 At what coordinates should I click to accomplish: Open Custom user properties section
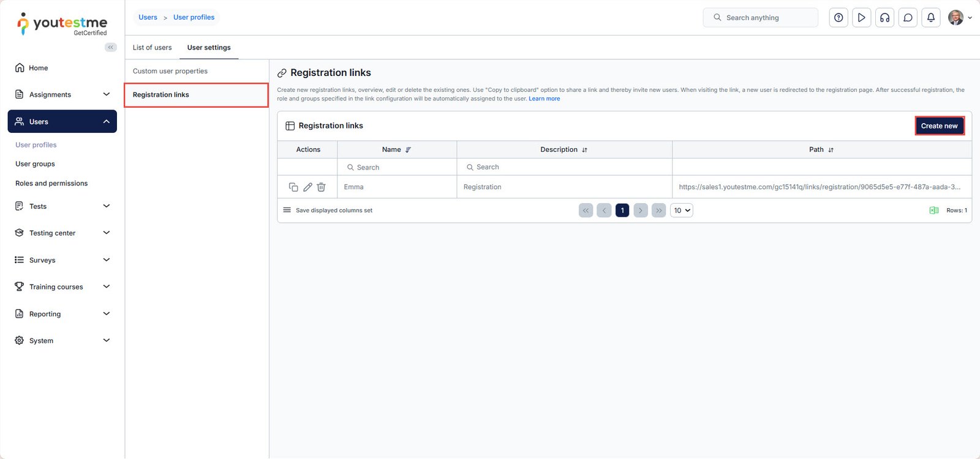170,71
